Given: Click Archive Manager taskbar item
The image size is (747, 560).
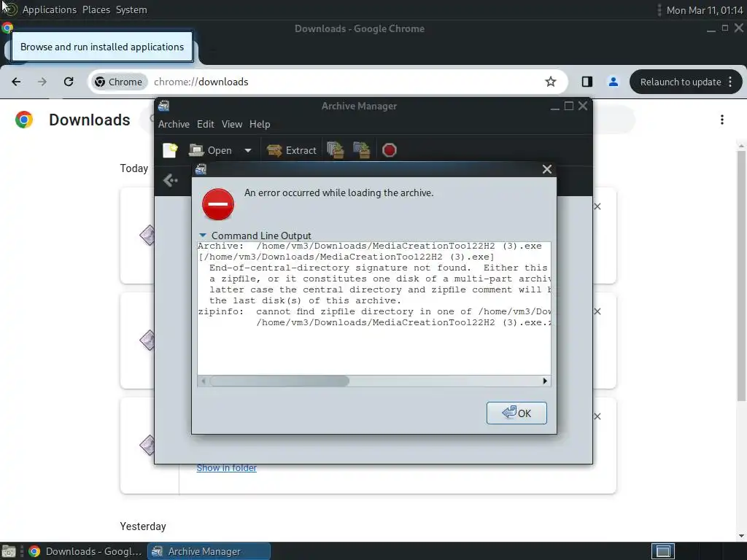Looking at the screenshot, I should point(209,551).
